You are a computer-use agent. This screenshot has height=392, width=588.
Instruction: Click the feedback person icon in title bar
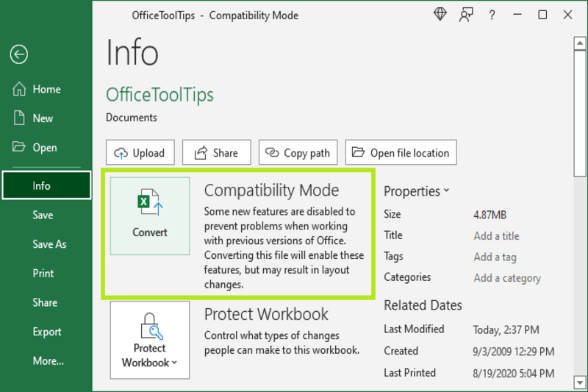tap(466, 15)
